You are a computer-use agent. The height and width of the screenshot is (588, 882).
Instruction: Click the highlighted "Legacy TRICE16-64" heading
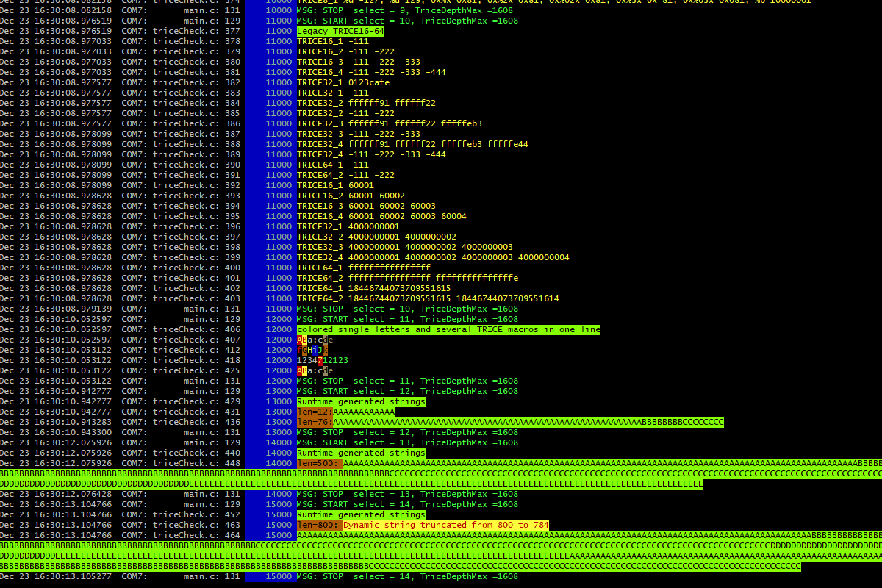[340, 31]
